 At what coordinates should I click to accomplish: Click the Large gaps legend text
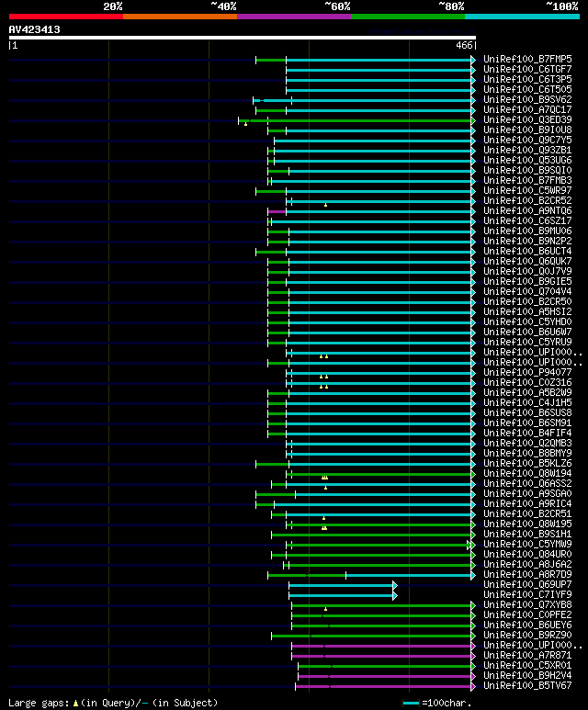pyautogui.click(x=39, y=703)
